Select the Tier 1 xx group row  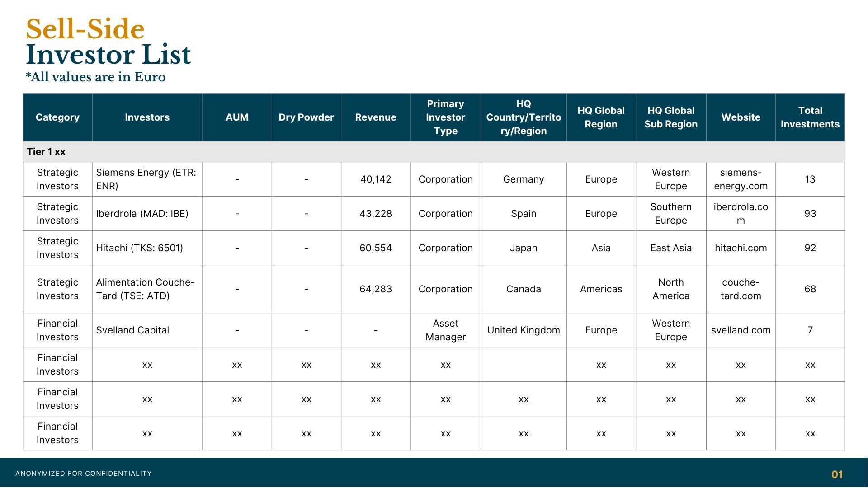pyautogui.click(x=434, y=152)
